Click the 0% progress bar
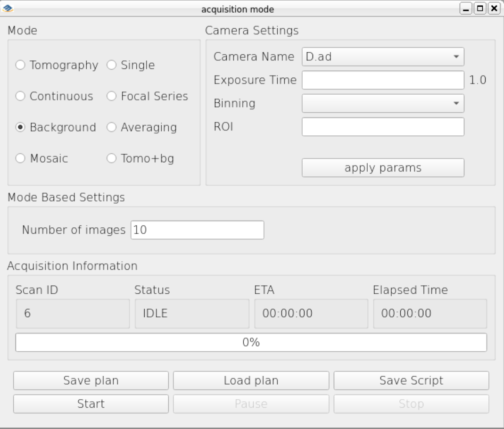 point(251,343)
